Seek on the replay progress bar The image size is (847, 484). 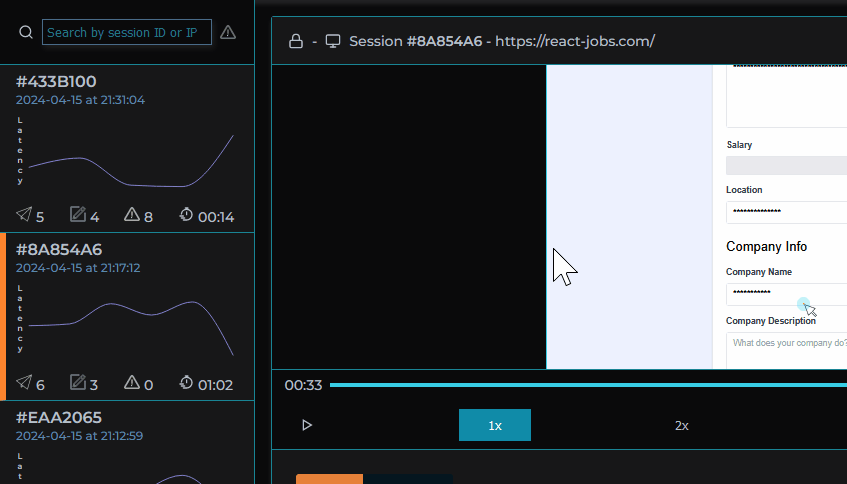click(x=588, y=385)
